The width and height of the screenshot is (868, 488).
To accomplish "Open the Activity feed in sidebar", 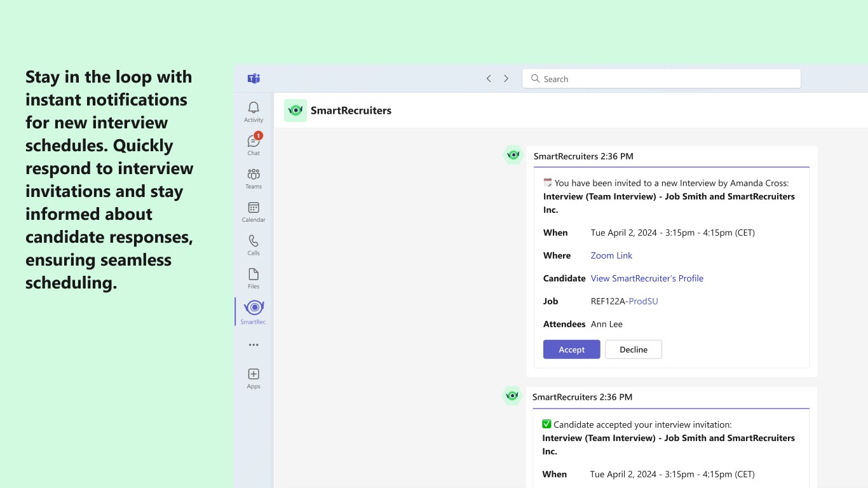I will tap(254, 111).
